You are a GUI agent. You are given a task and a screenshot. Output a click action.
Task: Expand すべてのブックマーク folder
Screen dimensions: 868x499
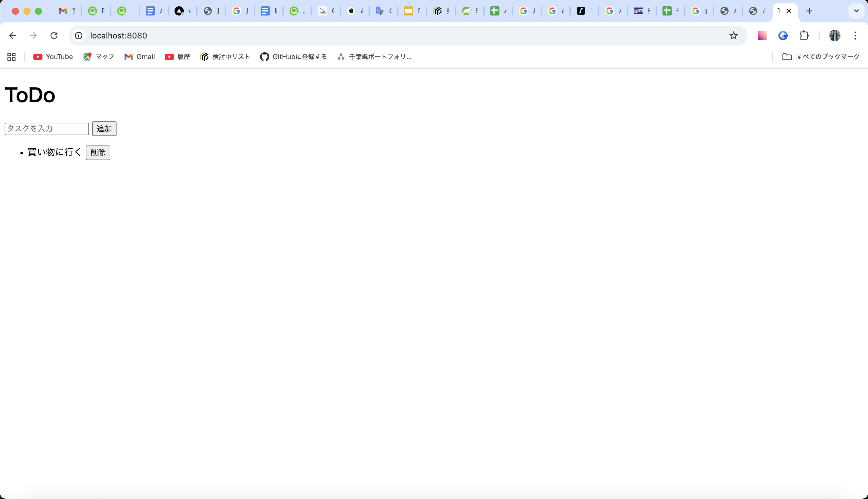[821, 57]
